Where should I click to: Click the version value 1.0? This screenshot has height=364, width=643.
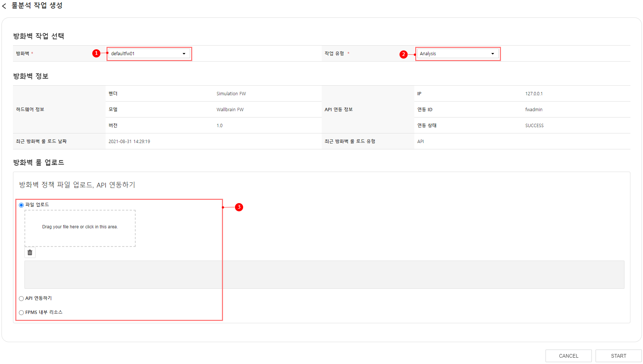[220, 126]
